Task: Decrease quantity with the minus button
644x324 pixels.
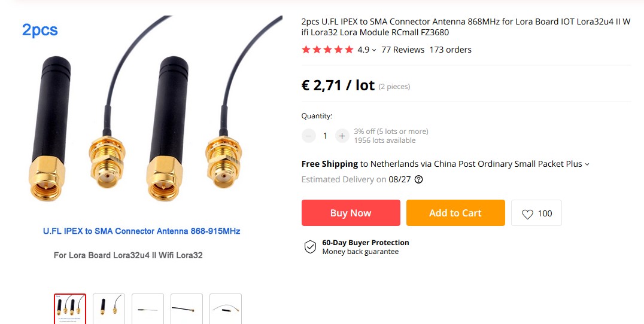Action: click(309, 136)
